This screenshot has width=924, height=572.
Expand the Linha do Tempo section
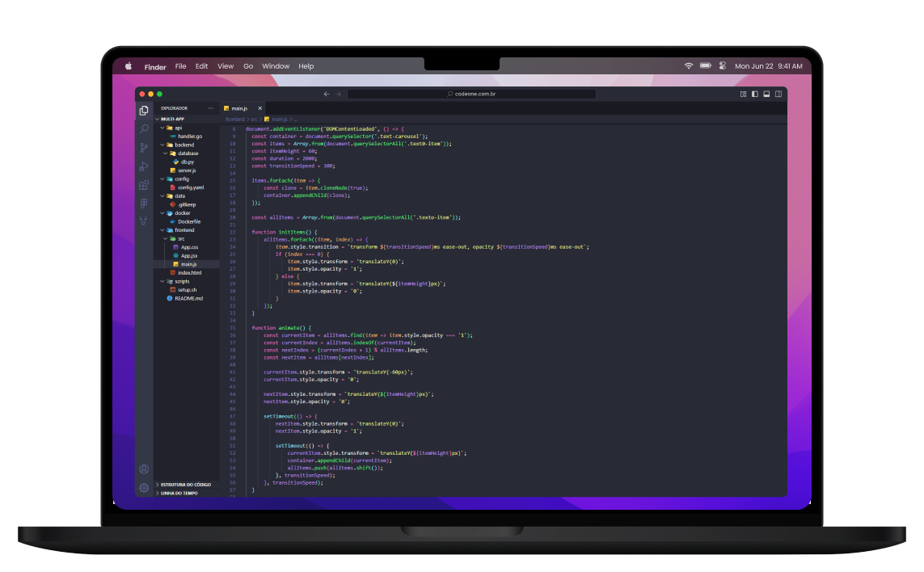point(179,493)
